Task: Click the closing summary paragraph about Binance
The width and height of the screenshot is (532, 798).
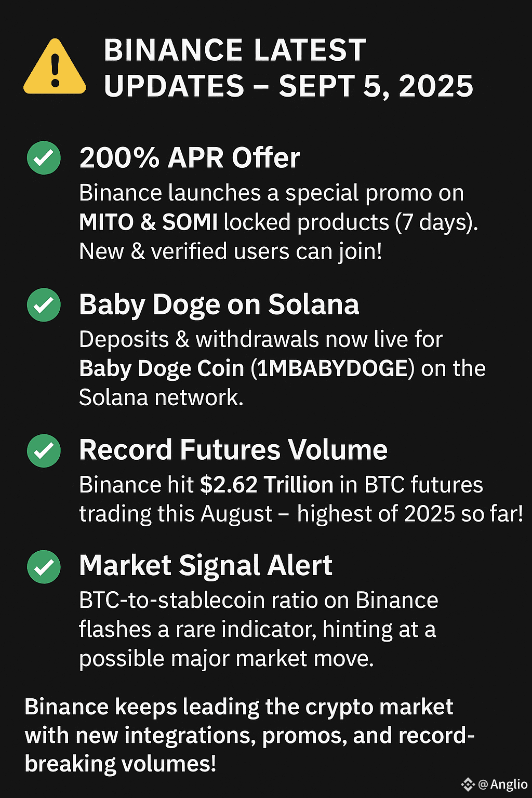Action: tap(249, 735)
